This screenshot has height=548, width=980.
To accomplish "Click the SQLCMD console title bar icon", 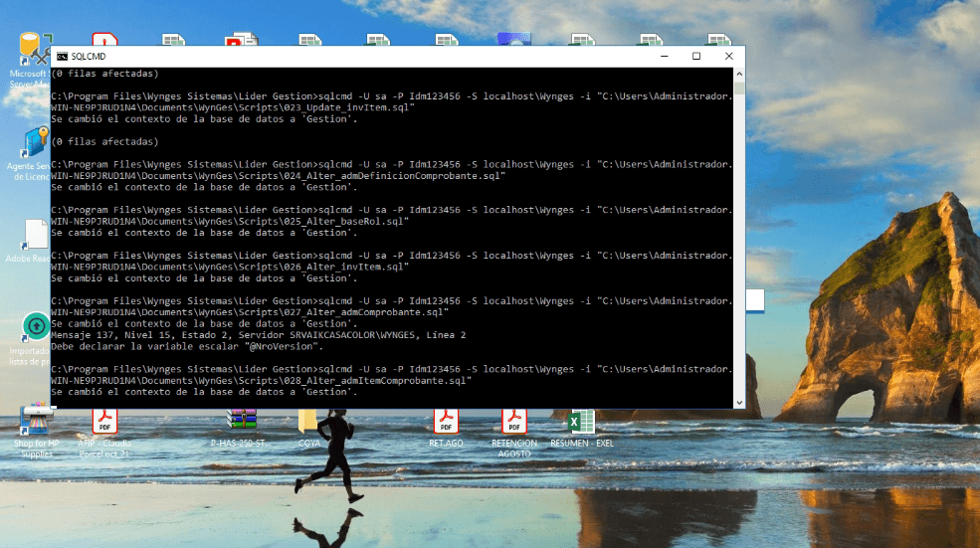I will coord(62,57).
